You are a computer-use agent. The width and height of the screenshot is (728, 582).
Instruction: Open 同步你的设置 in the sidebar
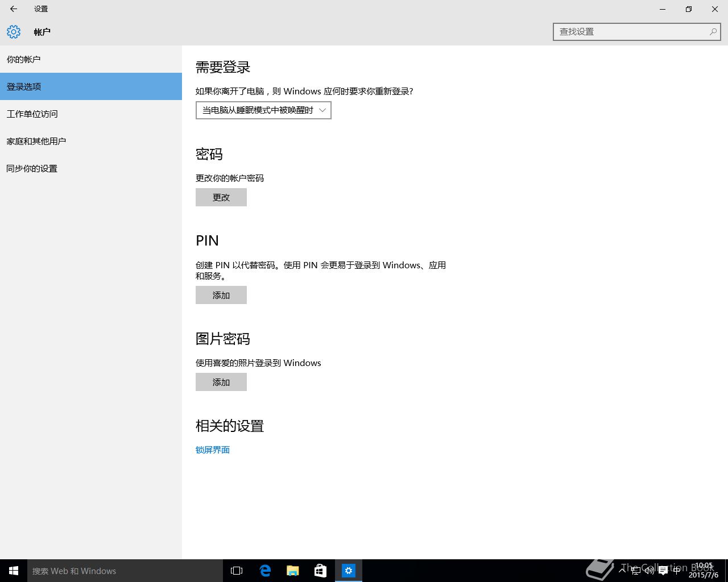click(91, 168)
